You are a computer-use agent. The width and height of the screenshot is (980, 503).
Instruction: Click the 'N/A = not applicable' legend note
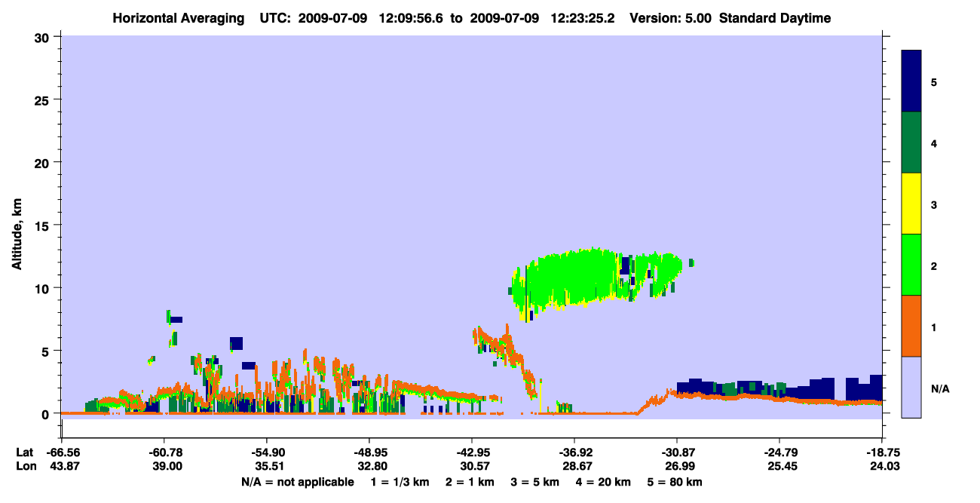point(297,482)
